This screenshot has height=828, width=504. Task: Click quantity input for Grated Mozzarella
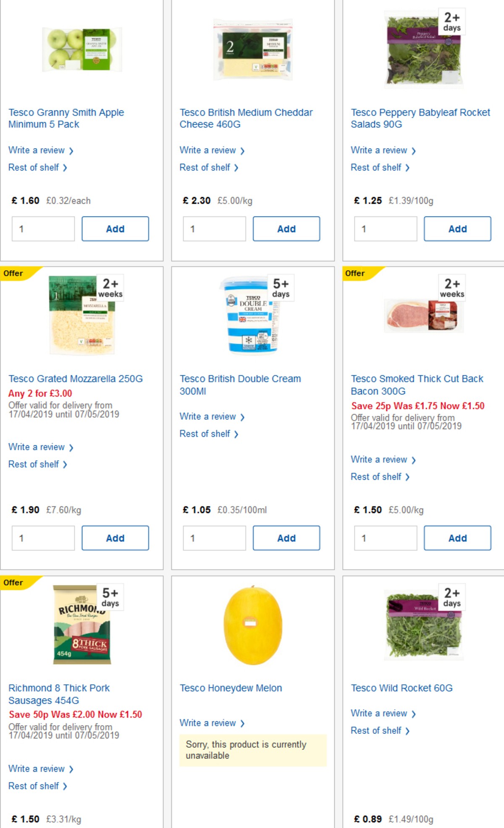(43, 538)
